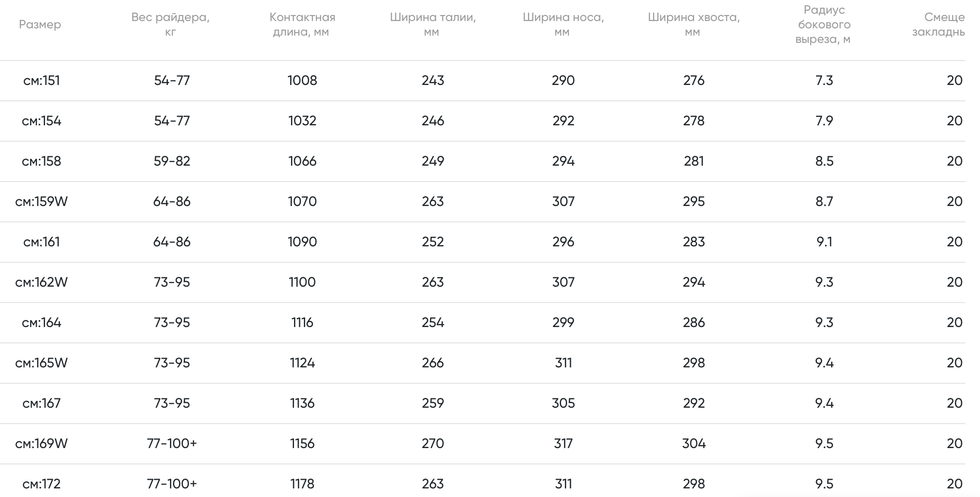Screen dimensions: 980x497
Task: Select the см:172 size row label
Action: coord(42,484)
